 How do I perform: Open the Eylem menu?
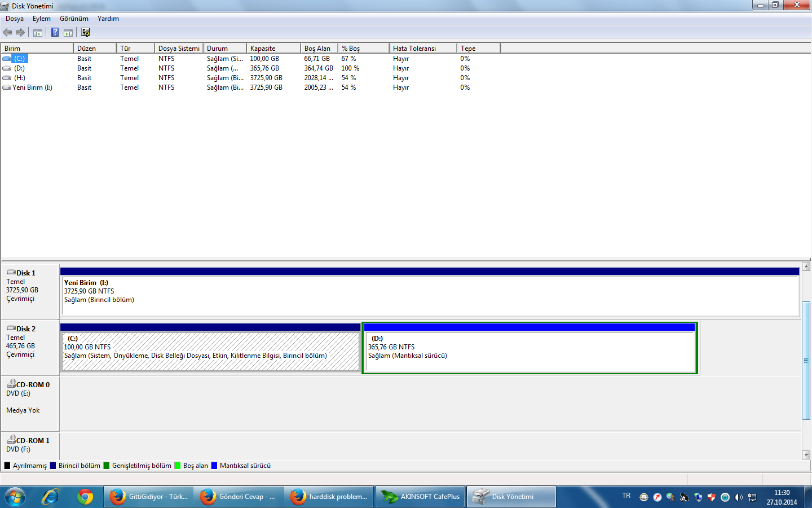[42, 19]
